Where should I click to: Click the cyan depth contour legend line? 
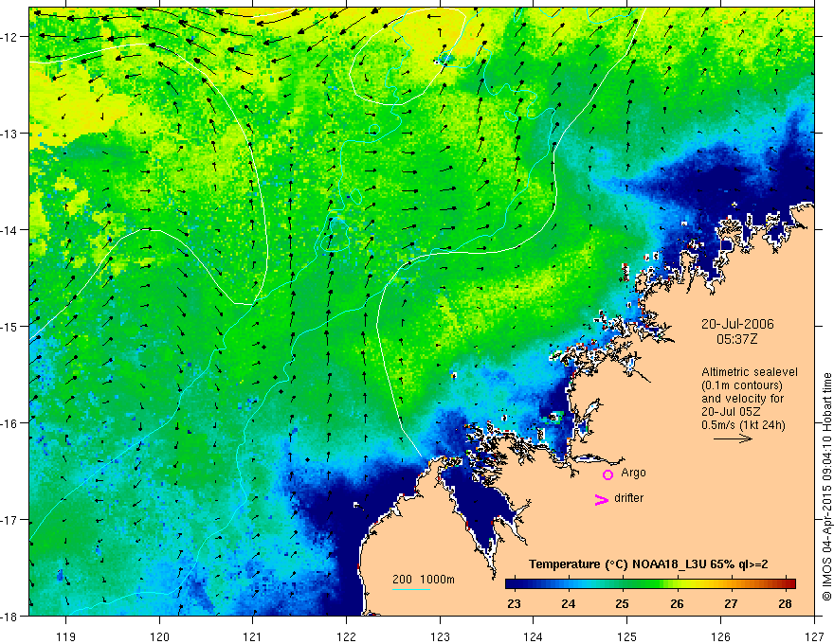point(411,589)
